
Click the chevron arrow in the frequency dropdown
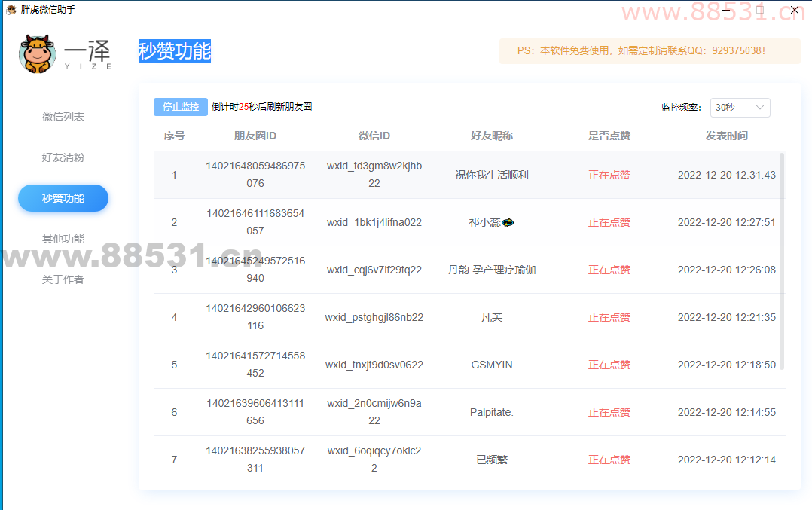coord(760,107)
